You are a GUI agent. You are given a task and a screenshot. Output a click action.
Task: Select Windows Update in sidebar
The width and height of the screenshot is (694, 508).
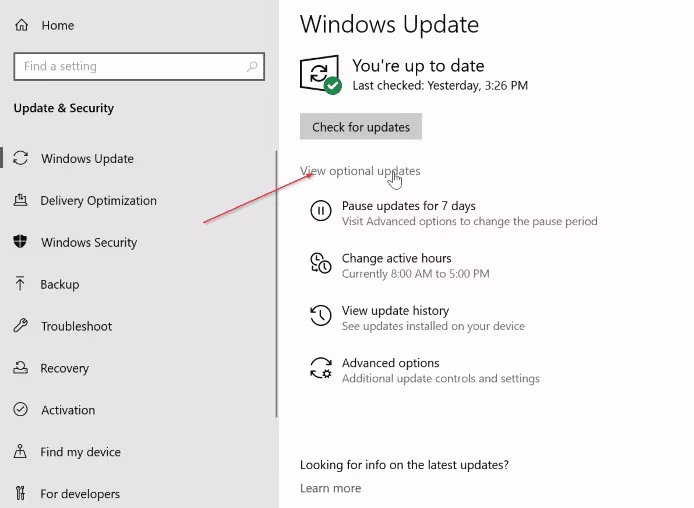87,158
